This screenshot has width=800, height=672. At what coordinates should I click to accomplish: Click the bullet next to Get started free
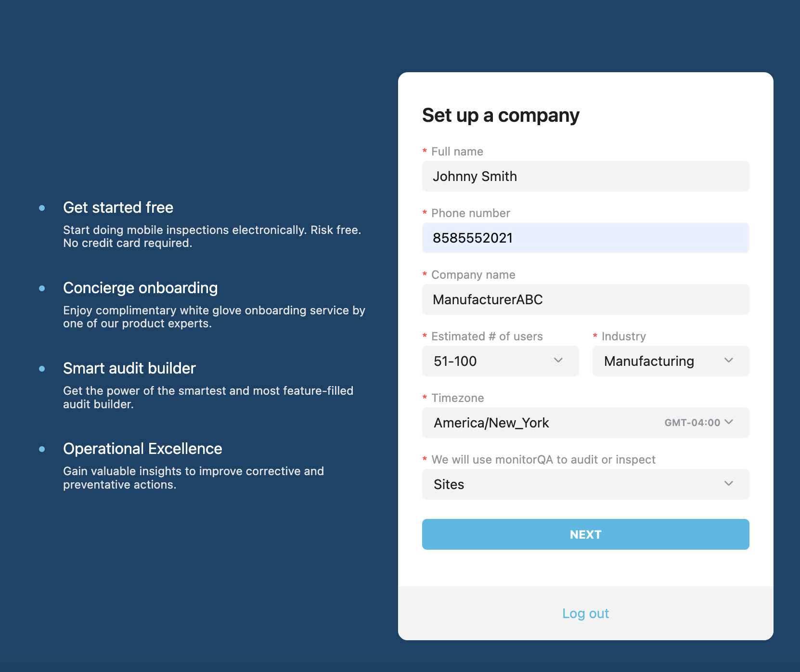tap(42, 208)
